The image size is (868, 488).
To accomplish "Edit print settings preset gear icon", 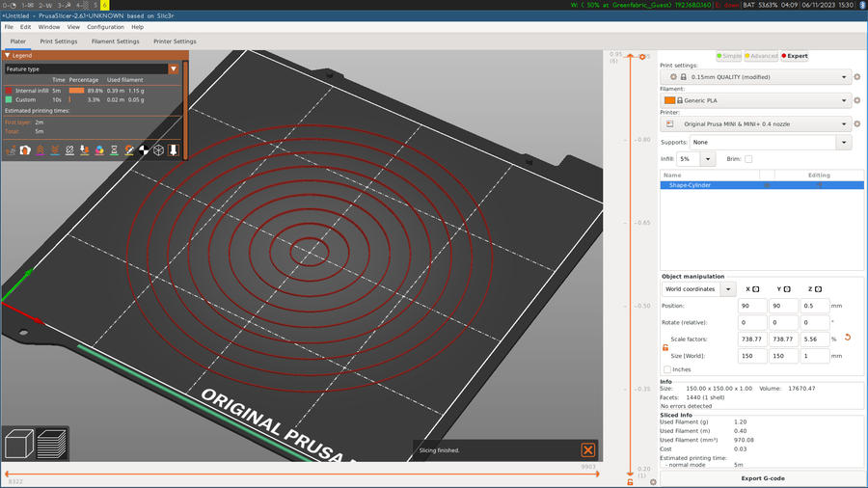I will (857, 77).
